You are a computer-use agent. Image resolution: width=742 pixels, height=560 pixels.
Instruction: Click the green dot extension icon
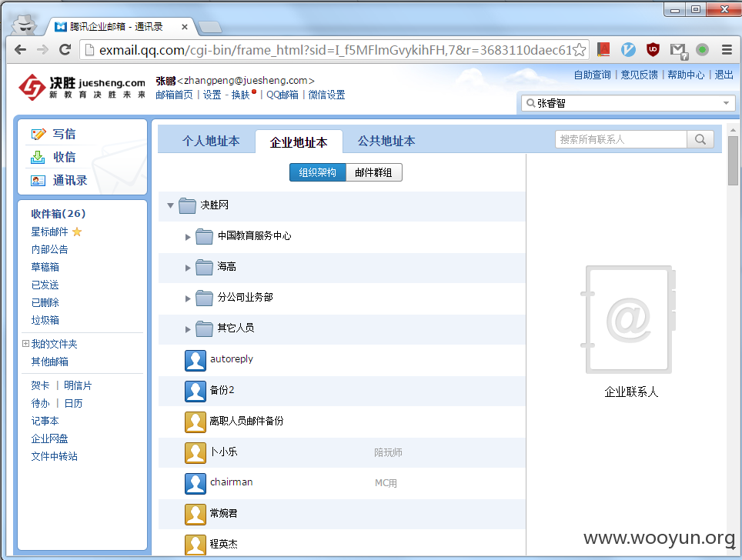[702, 50]
